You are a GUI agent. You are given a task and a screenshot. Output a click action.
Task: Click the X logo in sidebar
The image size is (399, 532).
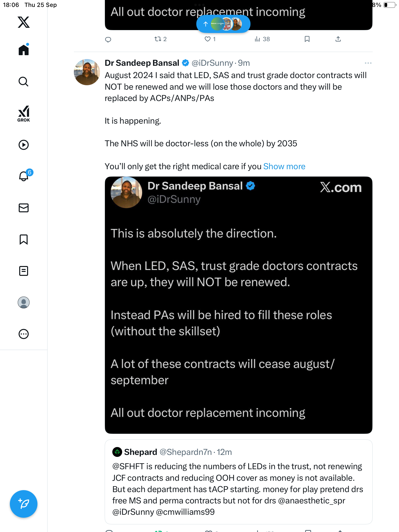[24, 22]
